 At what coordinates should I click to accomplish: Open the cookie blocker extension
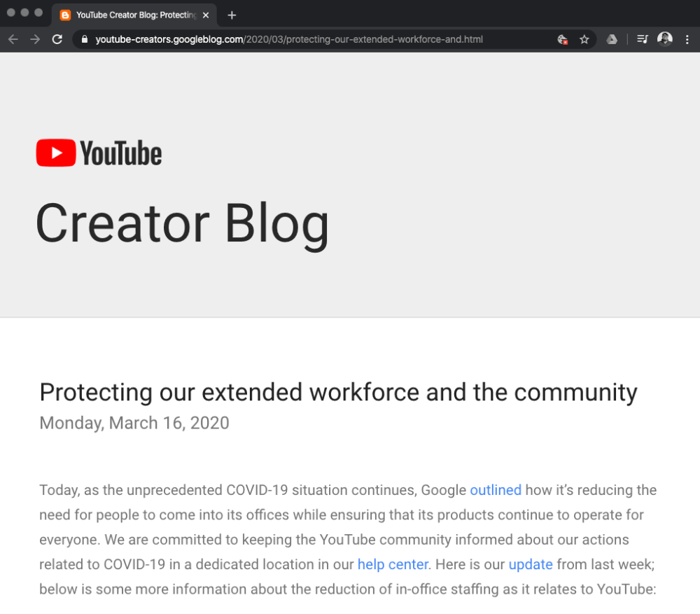coord(563,39)
